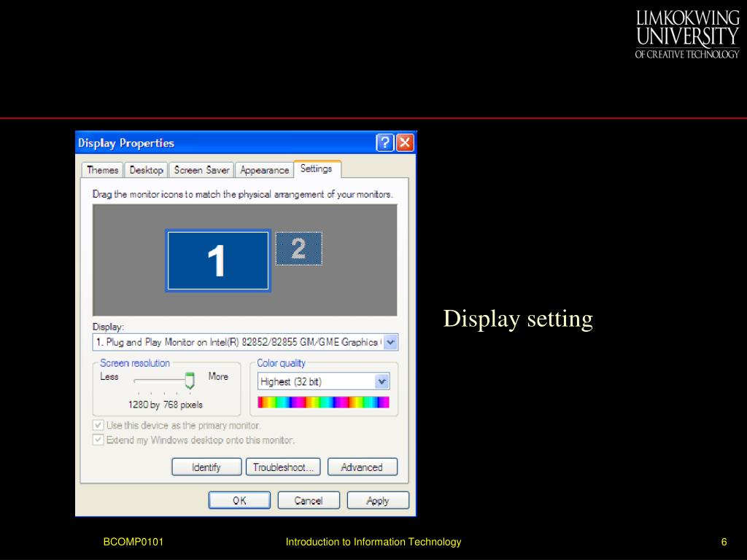Open the Desktop tab
Screen dimensions: 747x560
pyautogui.click(x=146, y=170)
